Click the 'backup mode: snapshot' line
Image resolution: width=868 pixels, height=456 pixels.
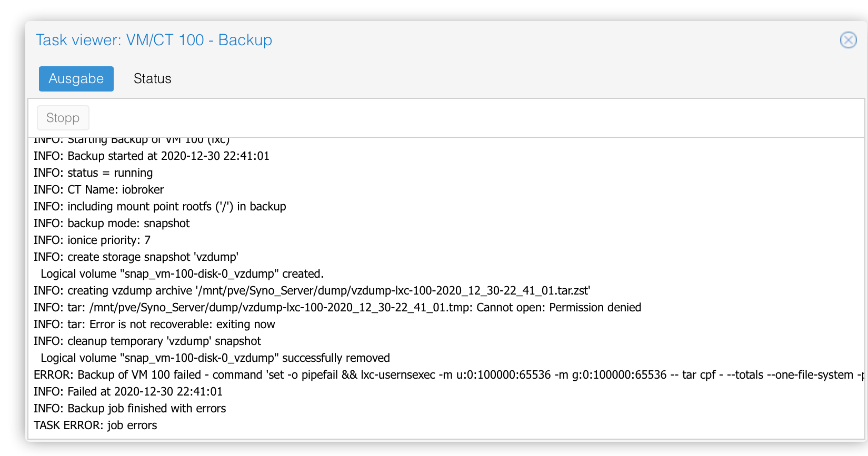pos(112,224)
